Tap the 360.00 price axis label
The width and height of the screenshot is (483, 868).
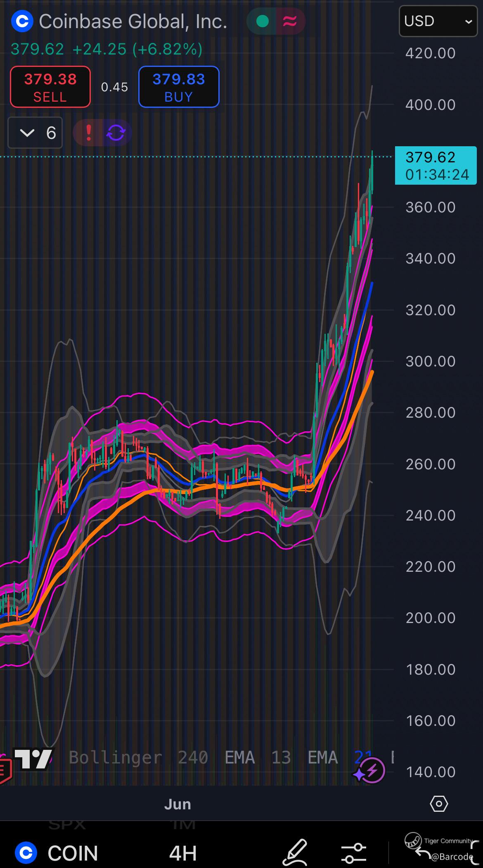pyautogui.click(x=431, y=207)
